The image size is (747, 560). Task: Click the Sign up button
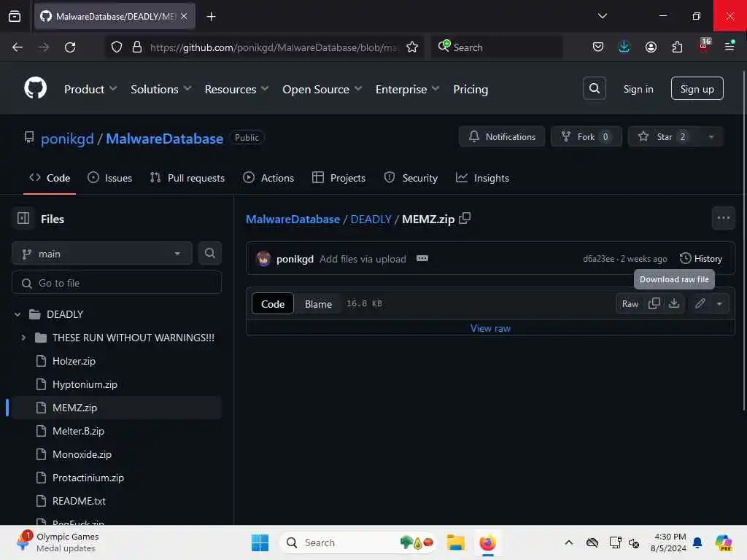(697, 88)
